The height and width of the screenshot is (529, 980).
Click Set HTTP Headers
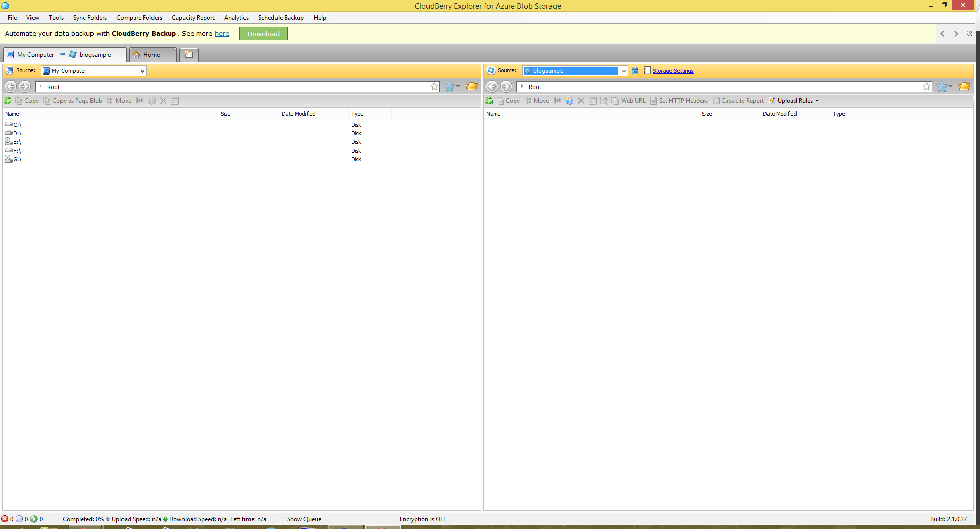(679, 101)
